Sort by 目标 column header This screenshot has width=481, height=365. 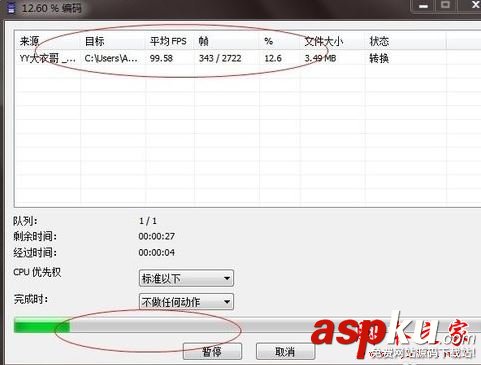point(113,41)
